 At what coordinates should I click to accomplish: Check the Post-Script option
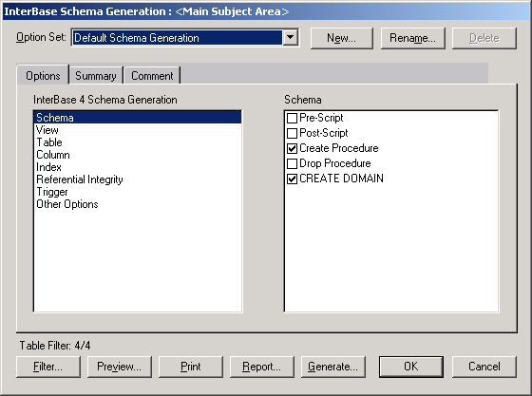(293, 133)
